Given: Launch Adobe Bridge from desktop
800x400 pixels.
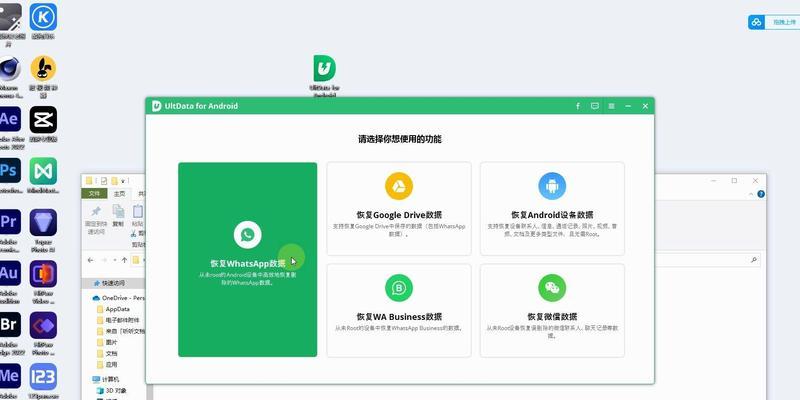Looking at the screenshot, I should point(10,333).
